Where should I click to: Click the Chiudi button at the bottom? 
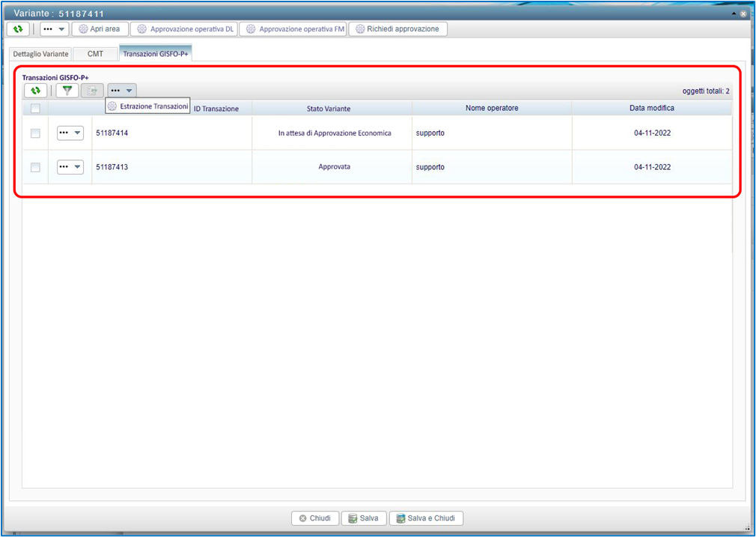click(314, 518)
